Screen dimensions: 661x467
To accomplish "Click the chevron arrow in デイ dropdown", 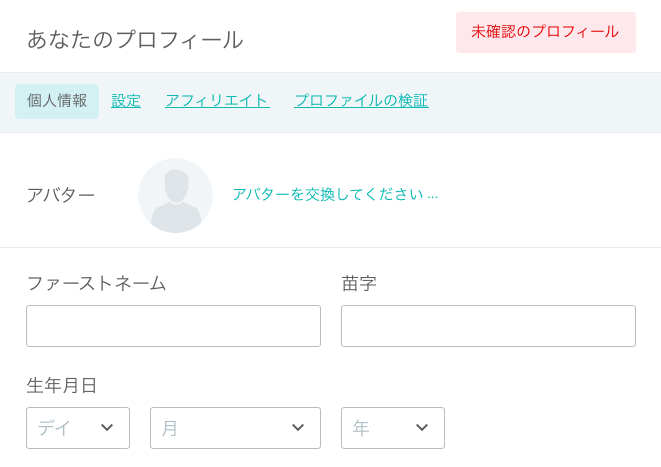I will coord(107,427).
